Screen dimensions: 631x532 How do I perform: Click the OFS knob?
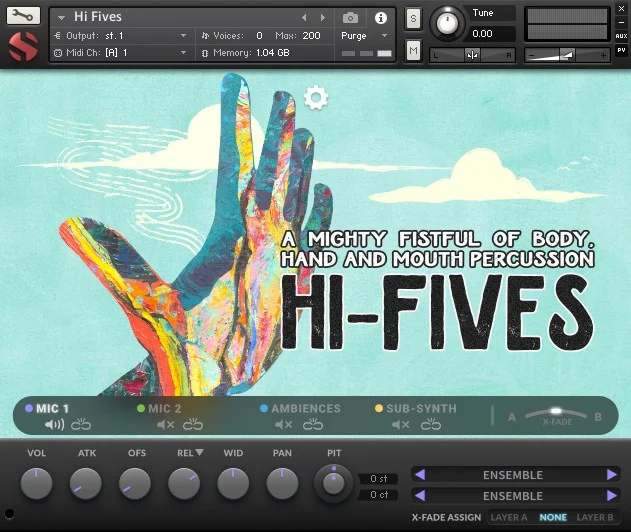(135, 483)
